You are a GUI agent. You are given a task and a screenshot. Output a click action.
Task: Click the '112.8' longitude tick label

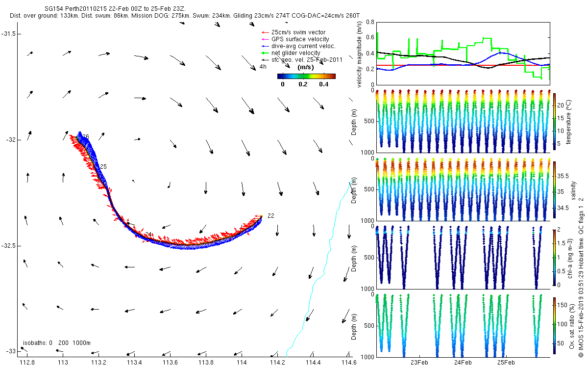click(x=27, y=363)
